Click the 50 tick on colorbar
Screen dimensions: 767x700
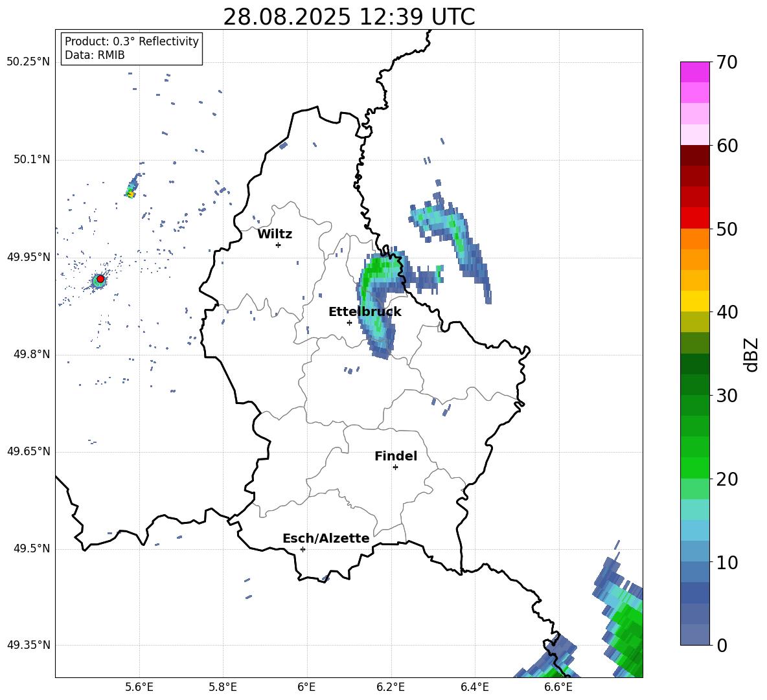(x=727, y=229)
